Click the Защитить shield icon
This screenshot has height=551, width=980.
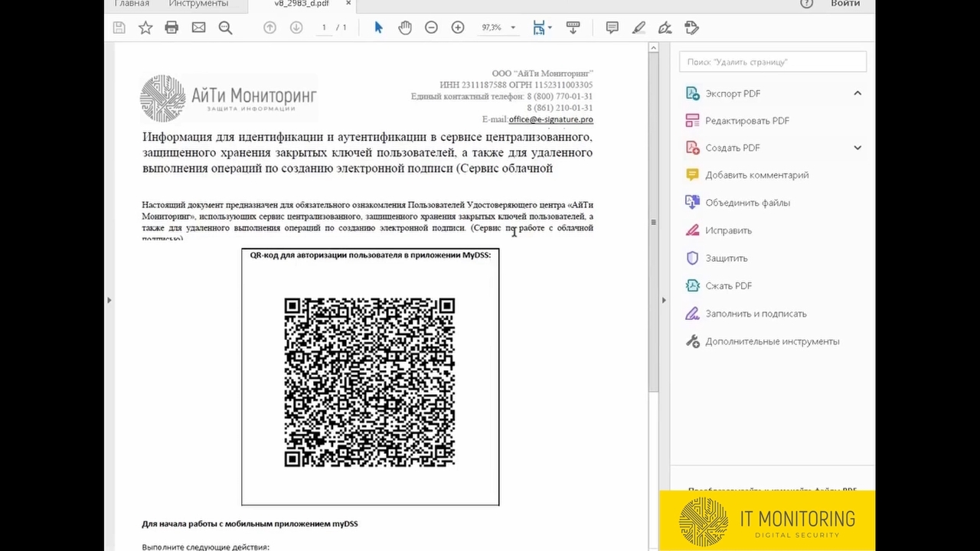pyautogui.click(x=692, y=258)
